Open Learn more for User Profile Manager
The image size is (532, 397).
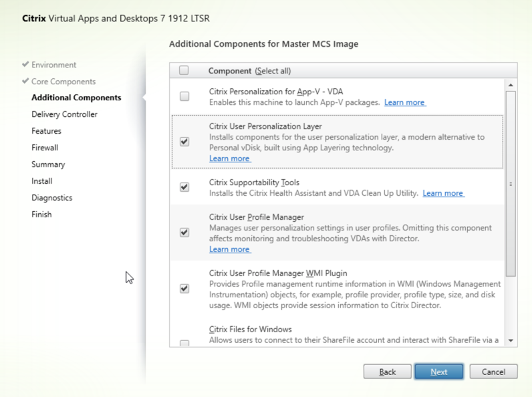(230, 249)
